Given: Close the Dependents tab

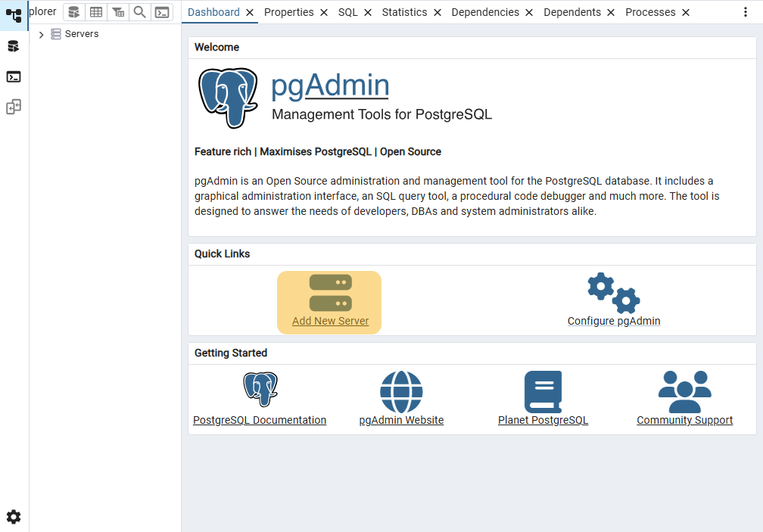Looking at the screenshot, I should coord(611,13).
